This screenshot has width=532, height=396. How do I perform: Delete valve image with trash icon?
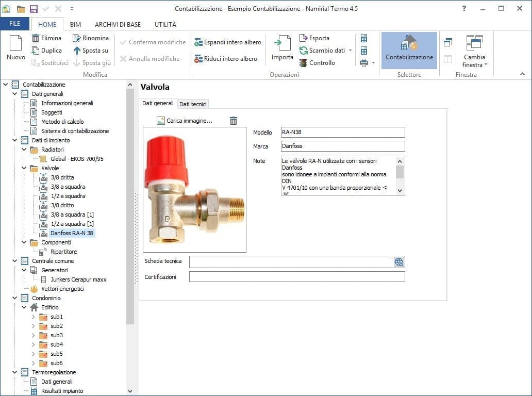point(234,121)
